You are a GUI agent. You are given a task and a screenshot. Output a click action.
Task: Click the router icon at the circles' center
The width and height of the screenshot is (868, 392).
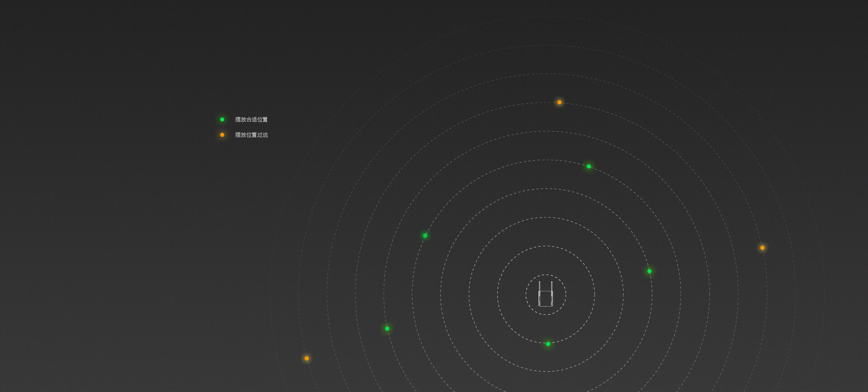[x=546, y=294]
